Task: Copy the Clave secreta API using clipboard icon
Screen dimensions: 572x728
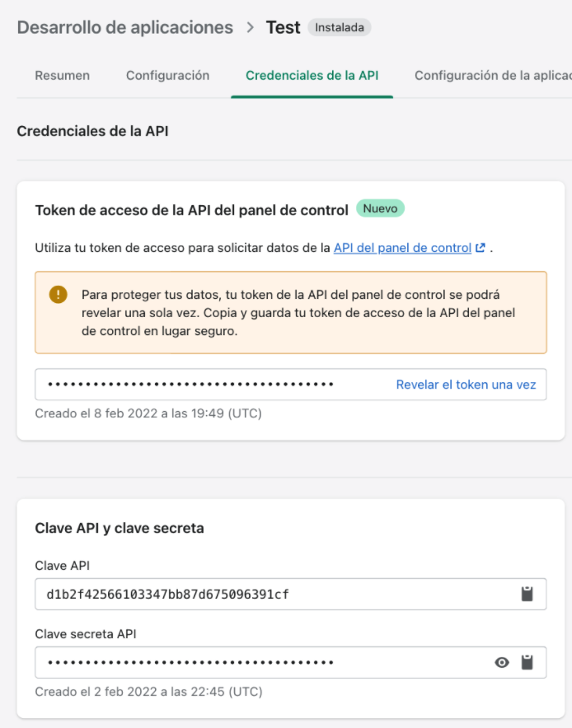Action: pos(527,662)
